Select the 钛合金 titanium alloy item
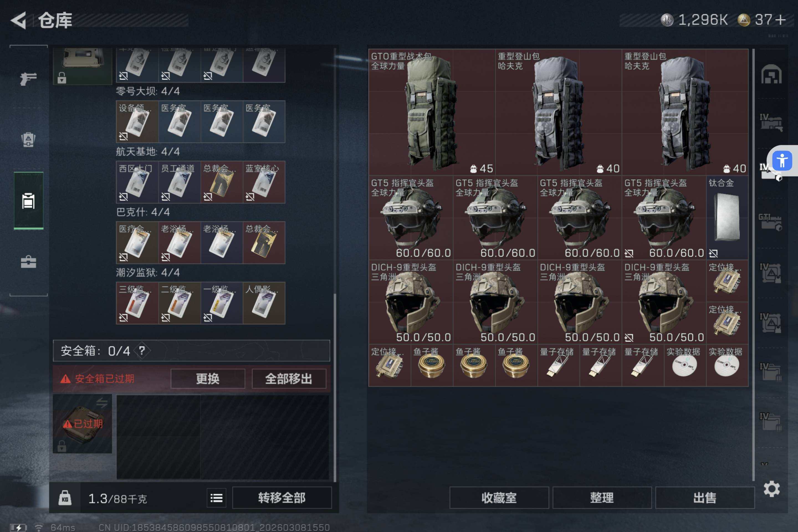798x532 pixels. pyautogui.click(x=727, y=218)
